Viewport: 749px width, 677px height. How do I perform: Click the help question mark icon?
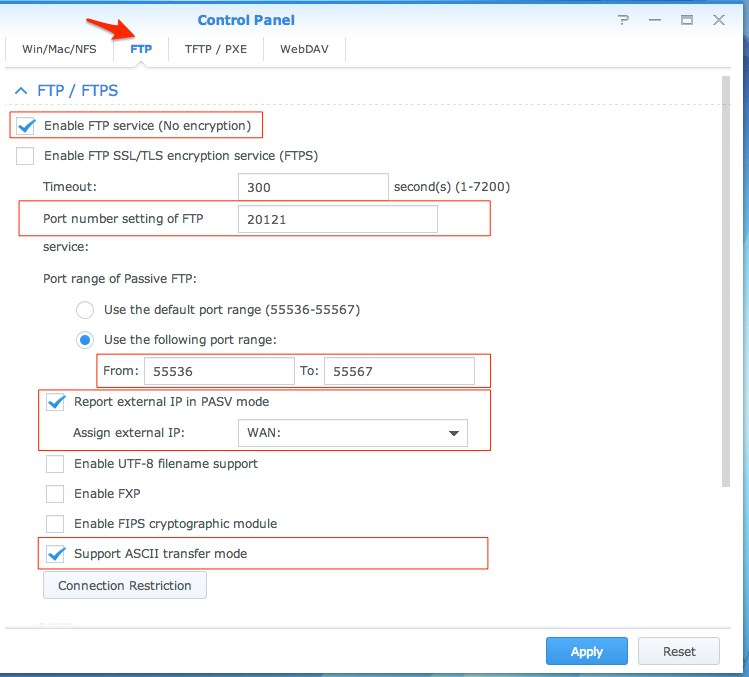[624, 20]
